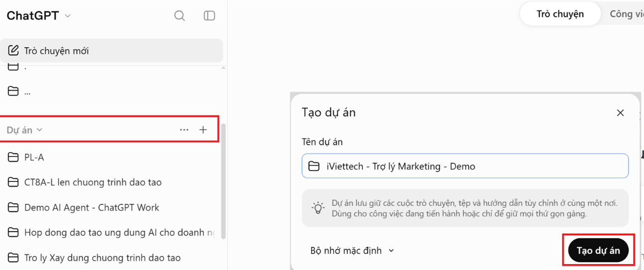The width and height of the screenshot is (644, 270).
Task: Click the lightbulb icon in the info box
Action: 318,208
